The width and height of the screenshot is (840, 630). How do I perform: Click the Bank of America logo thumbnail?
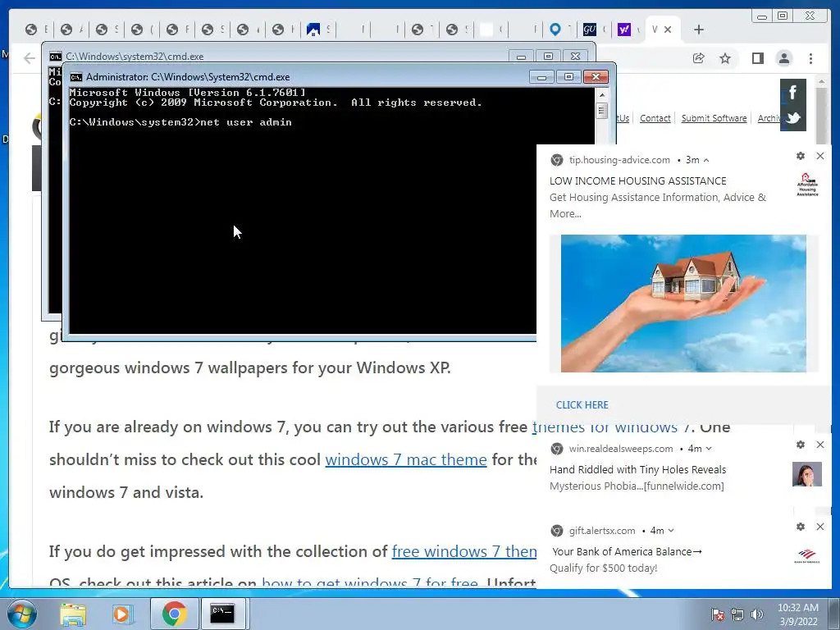click(x=807, y=556)
